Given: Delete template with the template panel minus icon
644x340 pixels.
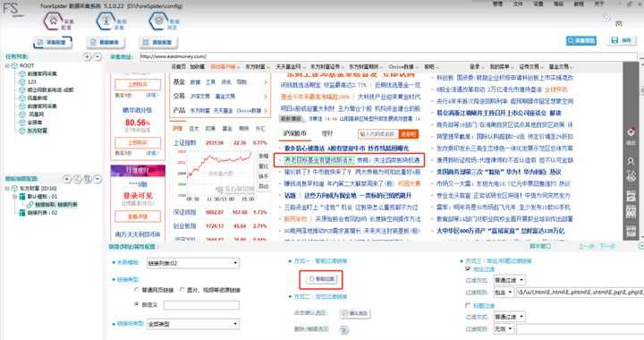Looking at the screenshot, I should coord(97,179).
